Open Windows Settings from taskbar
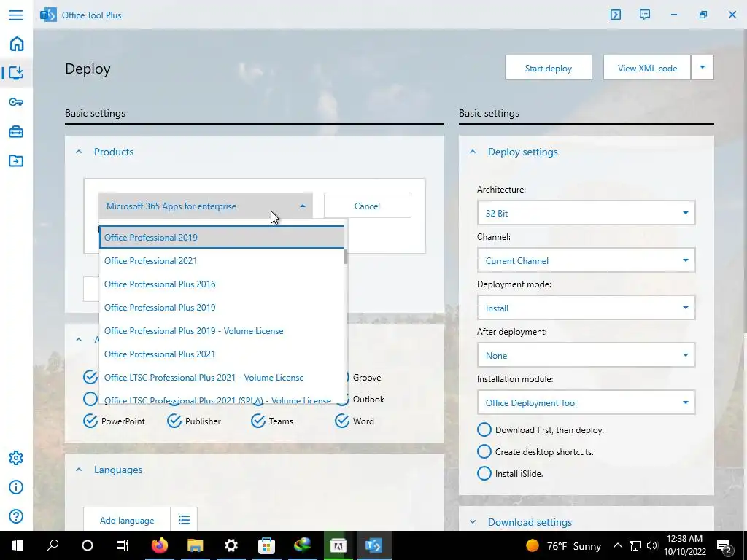Image resolution: width=747 pixels, height=560 pixels. pyautogui.click(x=231, y=545)
